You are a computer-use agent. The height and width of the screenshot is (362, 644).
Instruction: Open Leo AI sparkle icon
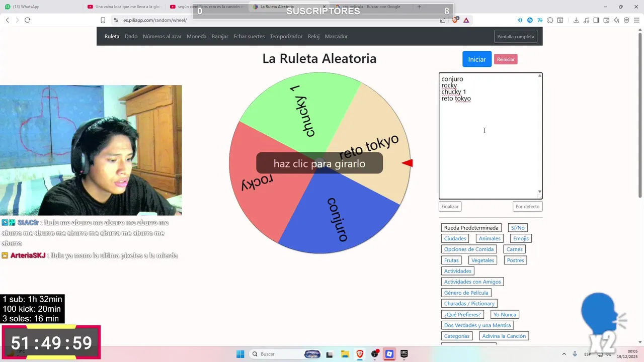pos(616,20)
